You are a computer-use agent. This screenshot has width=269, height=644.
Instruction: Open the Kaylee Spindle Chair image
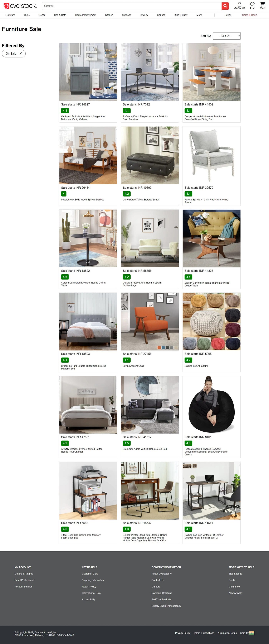click(x=212, y=155)
